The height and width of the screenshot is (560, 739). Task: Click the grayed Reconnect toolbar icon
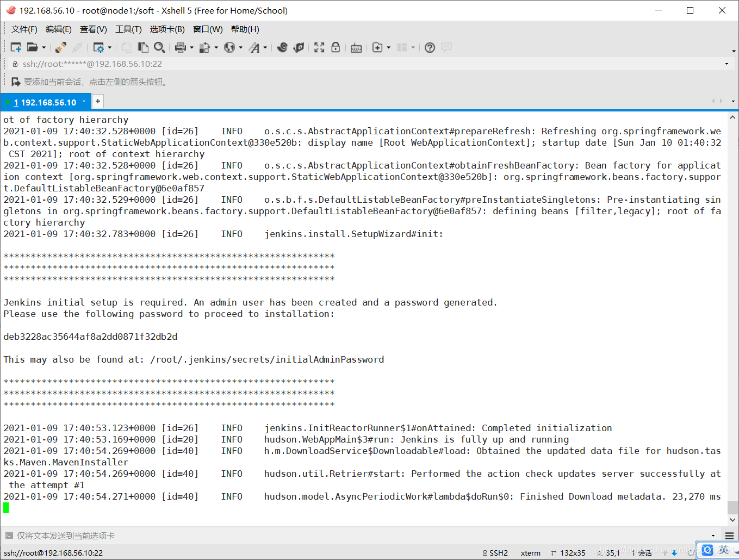(x=77, y=48)
